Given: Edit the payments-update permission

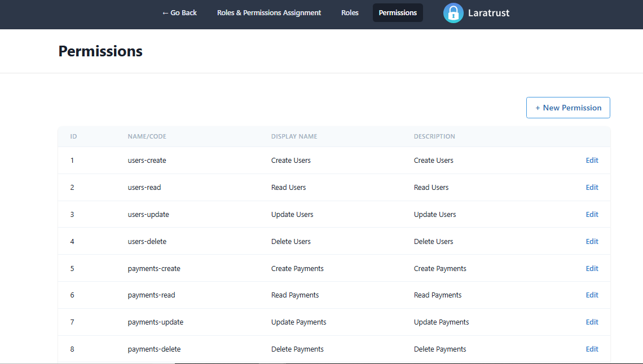Looking at the screenshot, I should (x=592, y=322).
